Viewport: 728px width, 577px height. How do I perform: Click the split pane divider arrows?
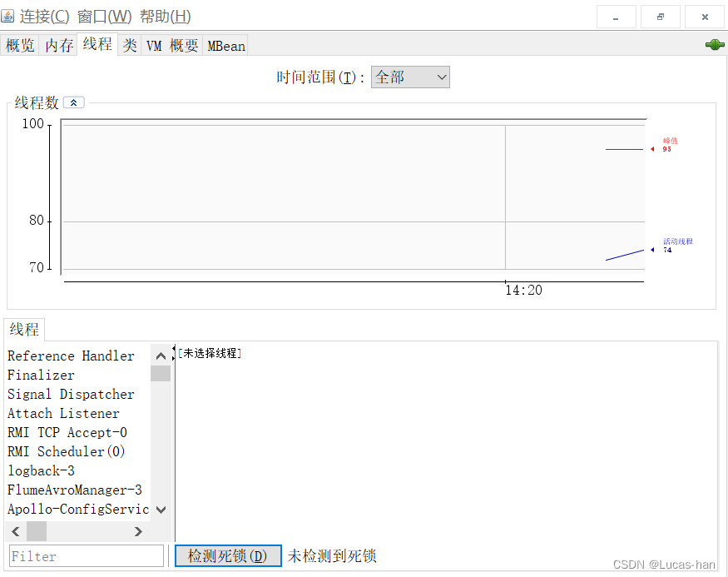pyautogui.click(x=174, y=353)
